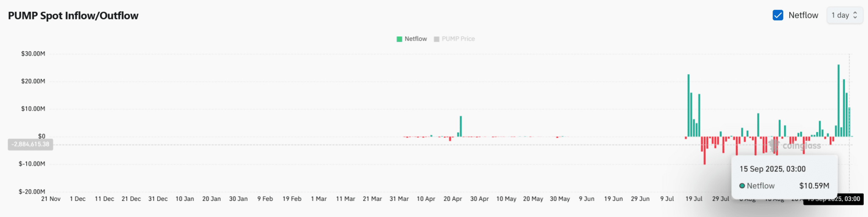Screen dimensions: 868x217
Task: Enable the PUMP Price legend series
Action: pyautogui.click(x=454, y=39)
